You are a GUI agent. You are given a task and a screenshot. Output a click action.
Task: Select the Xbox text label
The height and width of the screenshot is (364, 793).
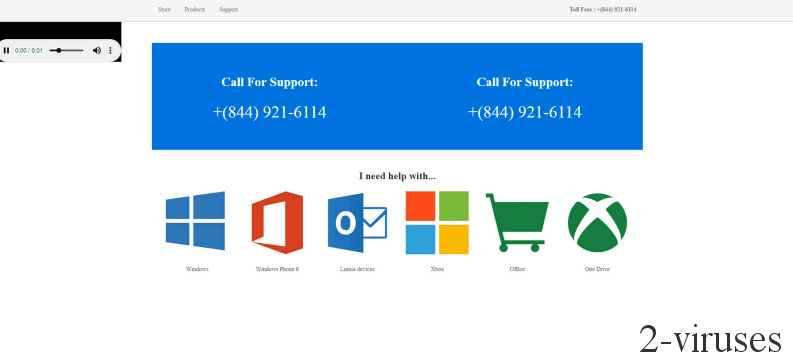click(437, 269)
